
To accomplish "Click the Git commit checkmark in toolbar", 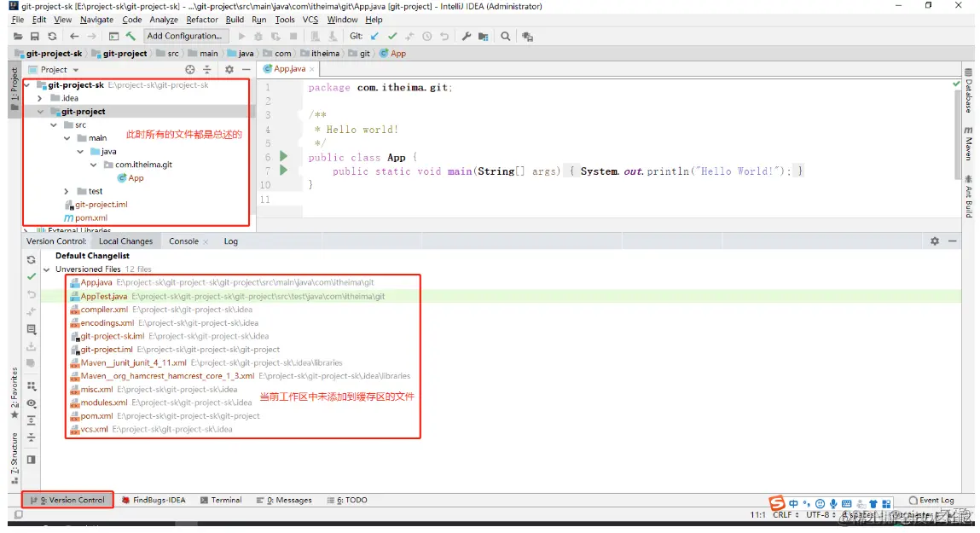I will coord(391,36).
